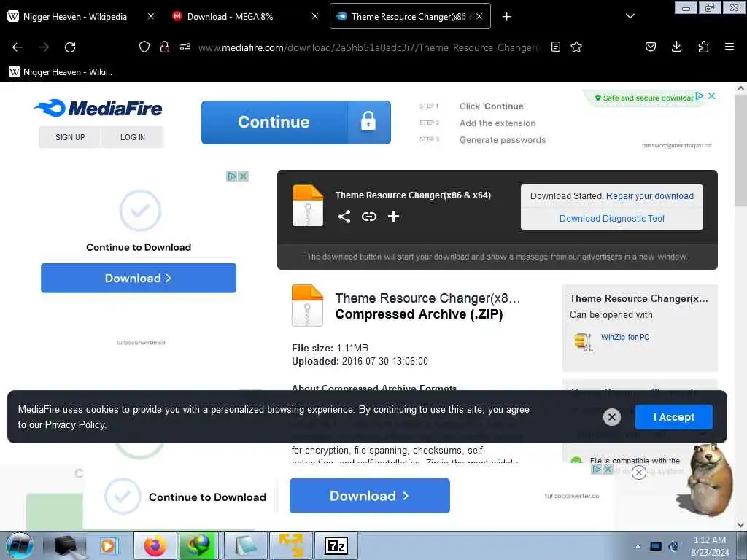Click the big blue Continue ad button
The width and height of the screenshot is (747, 560).
(x=296, y=122)
